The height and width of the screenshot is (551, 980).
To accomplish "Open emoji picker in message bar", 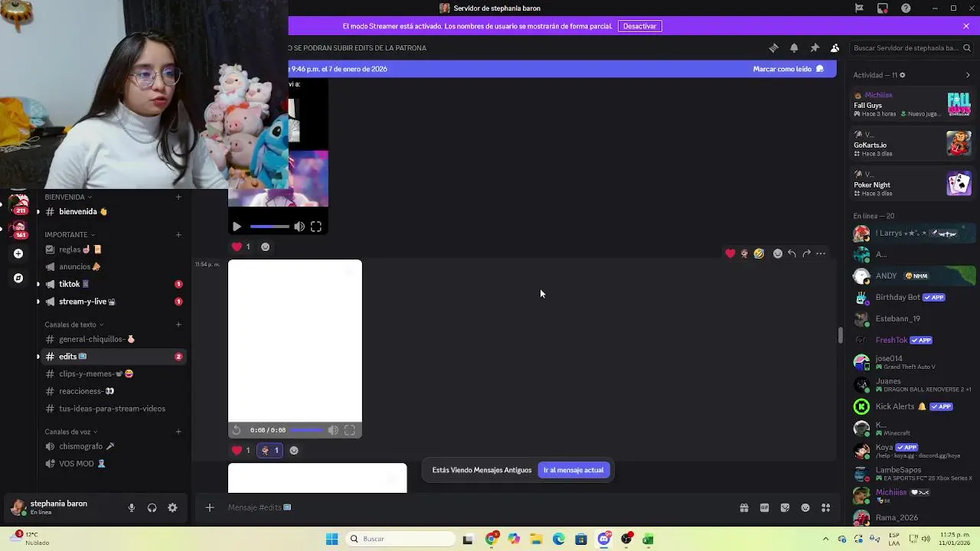I will pyautogui.click(x=805, y=507).
